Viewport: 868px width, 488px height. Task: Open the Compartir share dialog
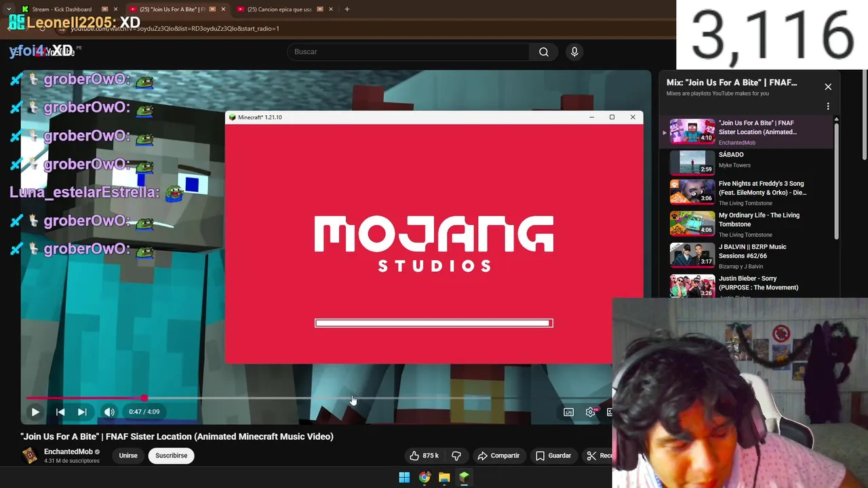(498, 455)
